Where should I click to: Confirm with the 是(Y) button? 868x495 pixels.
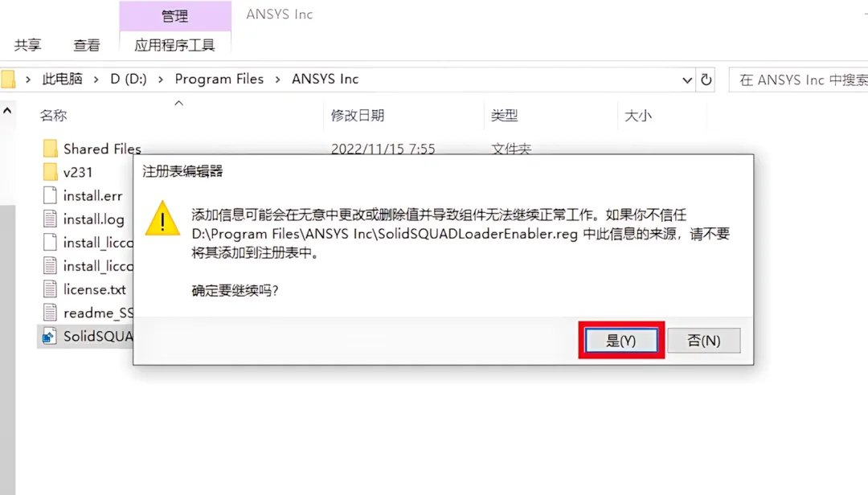(x=621, y=341)
